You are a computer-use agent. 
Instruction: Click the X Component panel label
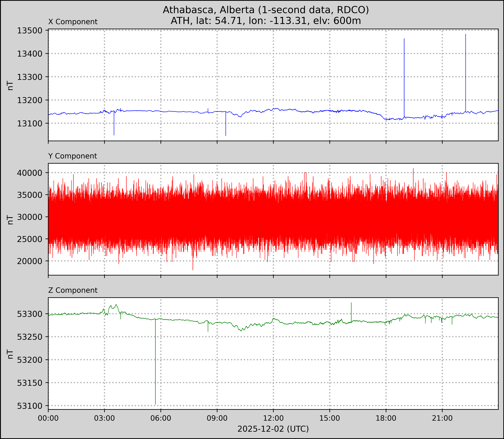(73, 22)
